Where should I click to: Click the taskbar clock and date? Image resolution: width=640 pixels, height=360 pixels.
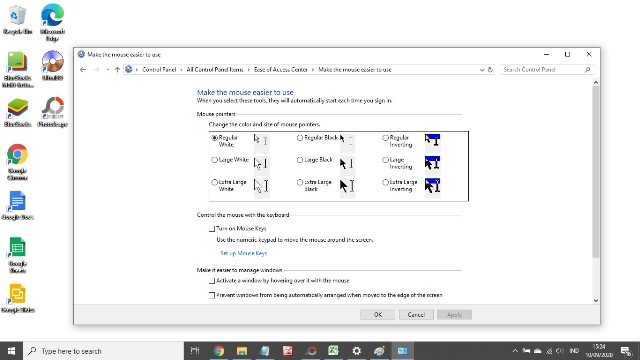pyautogui.click(x=599, y=351)
